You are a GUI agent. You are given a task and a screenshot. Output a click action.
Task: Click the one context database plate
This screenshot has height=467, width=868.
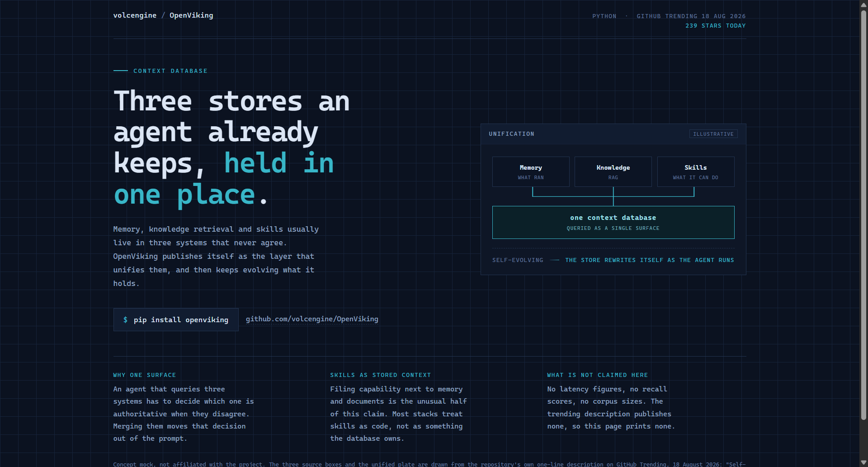click(x=613, y=222)
